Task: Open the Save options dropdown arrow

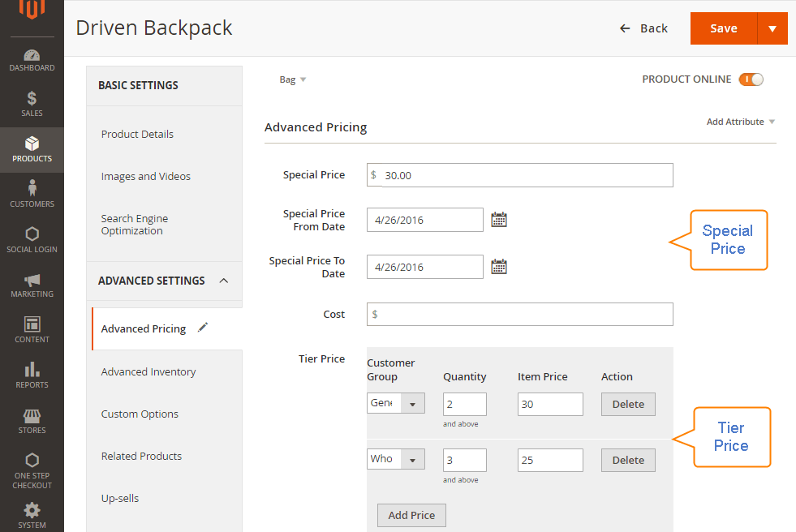Action: click(x=772, y=28)
